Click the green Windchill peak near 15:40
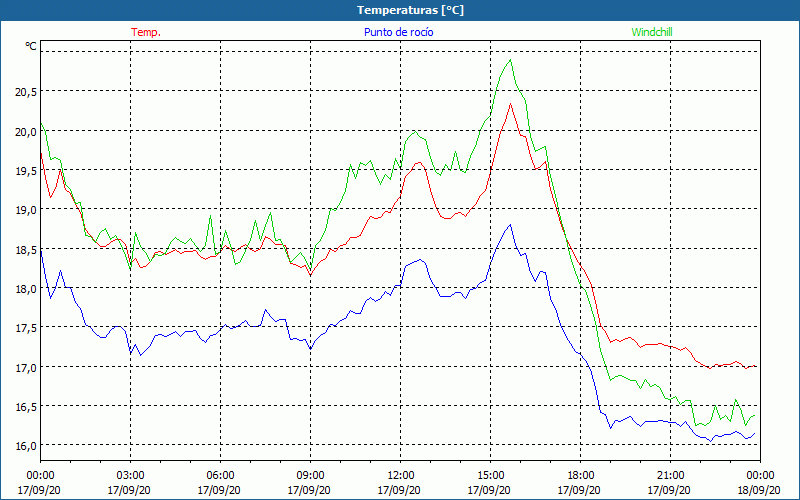The image size is (800, 500). (510, 60)
